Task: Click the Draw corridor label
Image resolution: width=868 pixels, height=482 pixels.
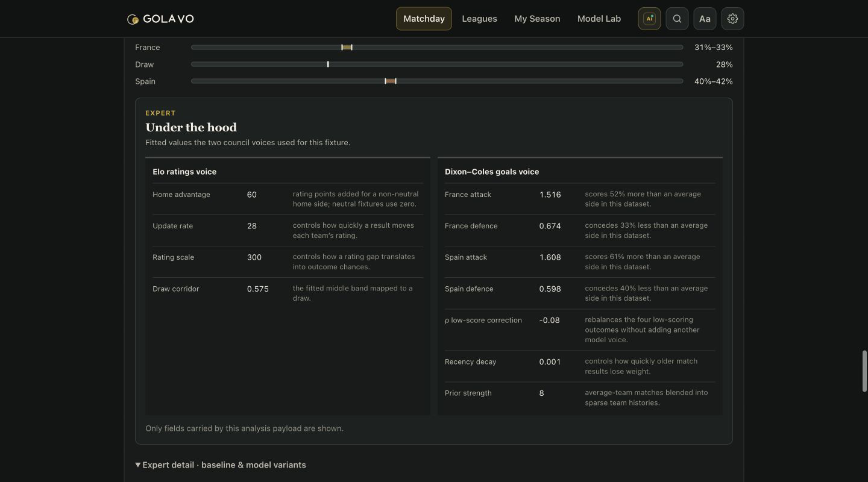Action: pos(176,289)
